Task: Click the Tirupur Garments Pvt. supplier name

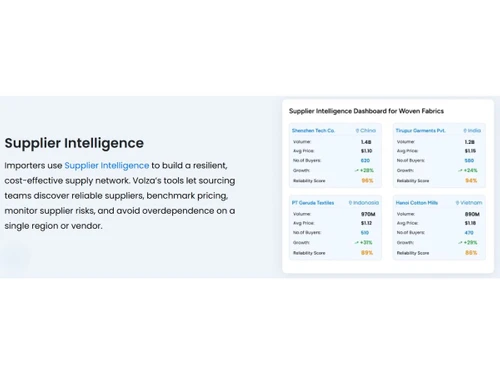Action: pyautogui.click(x=420, y=130)
